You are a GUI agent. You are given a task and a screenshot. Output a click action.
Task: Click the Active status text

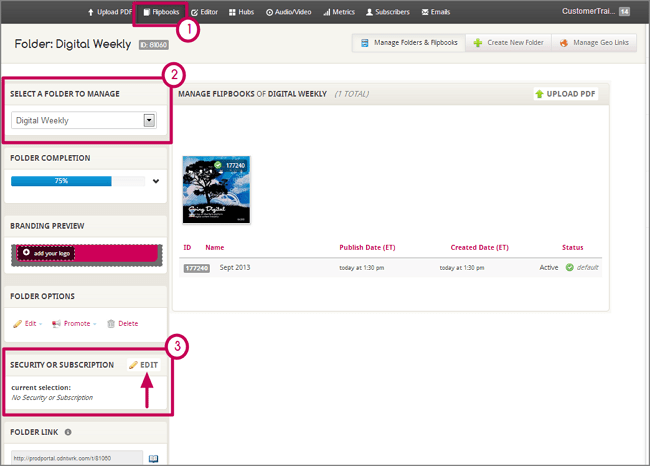click(549, 267)
